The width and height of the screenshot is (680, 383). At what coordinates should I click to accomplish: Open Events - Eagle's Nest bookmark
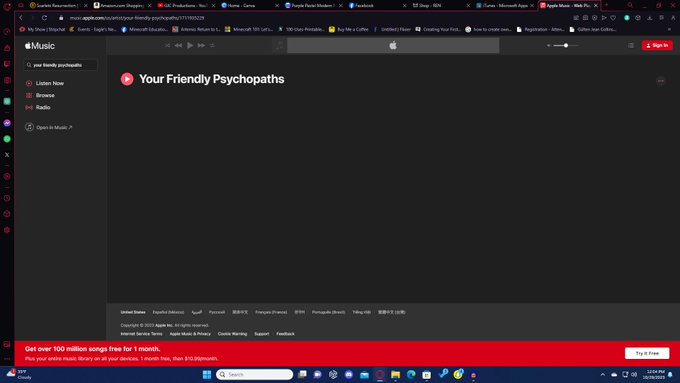[93, 29]
